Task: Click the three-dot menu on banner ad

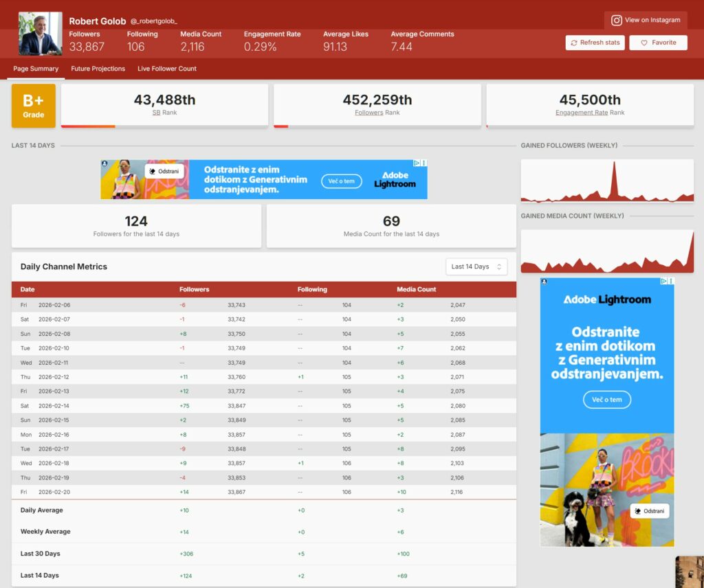Action: pyautogui.click(x=423, y=163)
